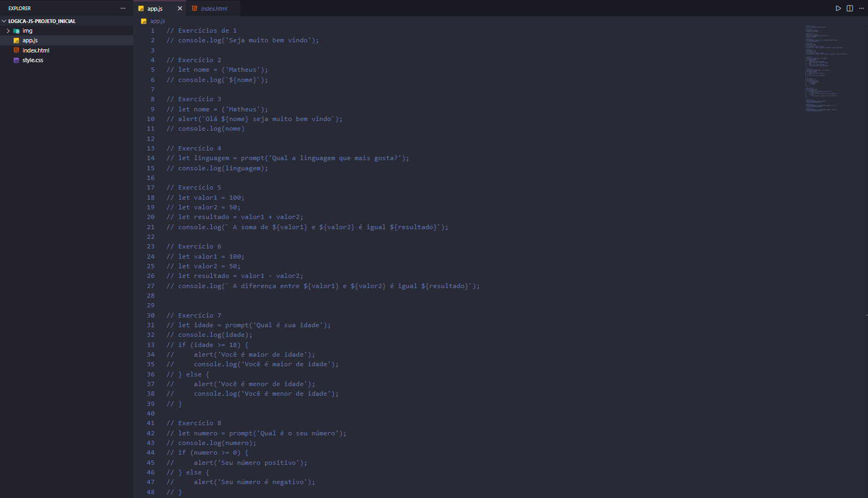
Task: Open Explorer more actions ellipsis menu
Action: coord(123,8)
